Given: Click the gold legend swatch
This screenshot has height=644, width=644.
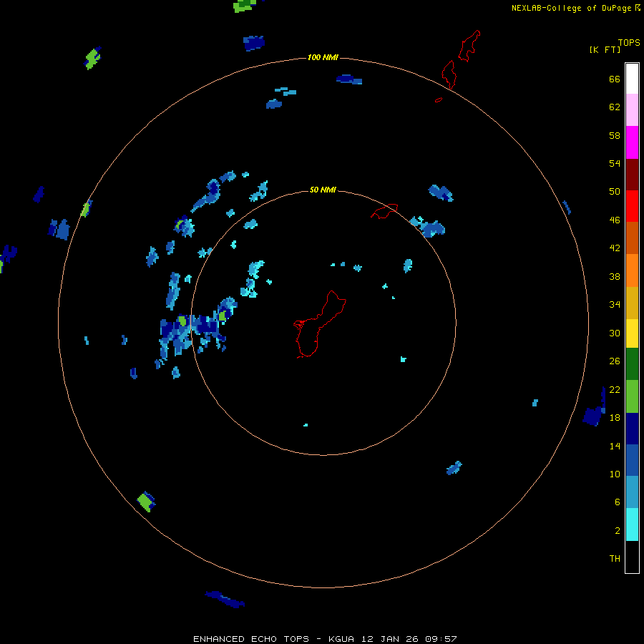Looking at the screenshot, I should coord(632,303).
